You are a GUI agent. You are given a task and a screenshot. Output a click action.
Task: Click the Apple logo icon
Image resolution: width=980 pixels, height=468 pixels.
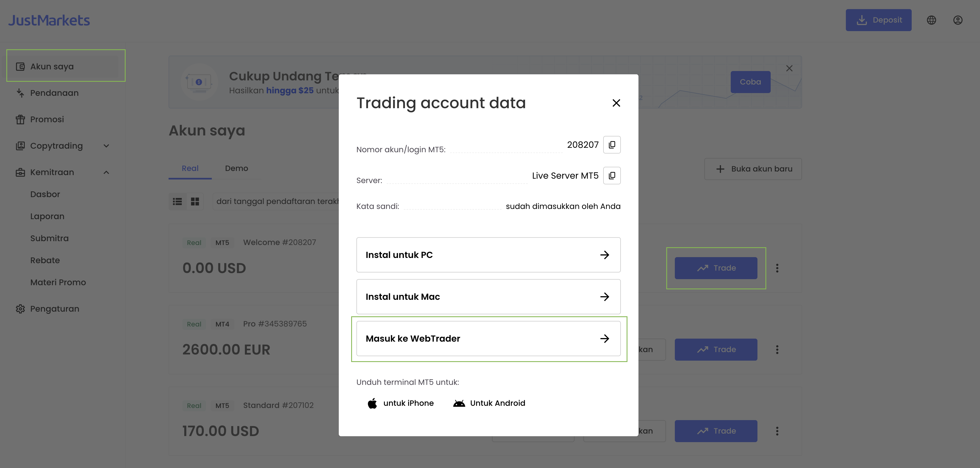coord(372,403)
